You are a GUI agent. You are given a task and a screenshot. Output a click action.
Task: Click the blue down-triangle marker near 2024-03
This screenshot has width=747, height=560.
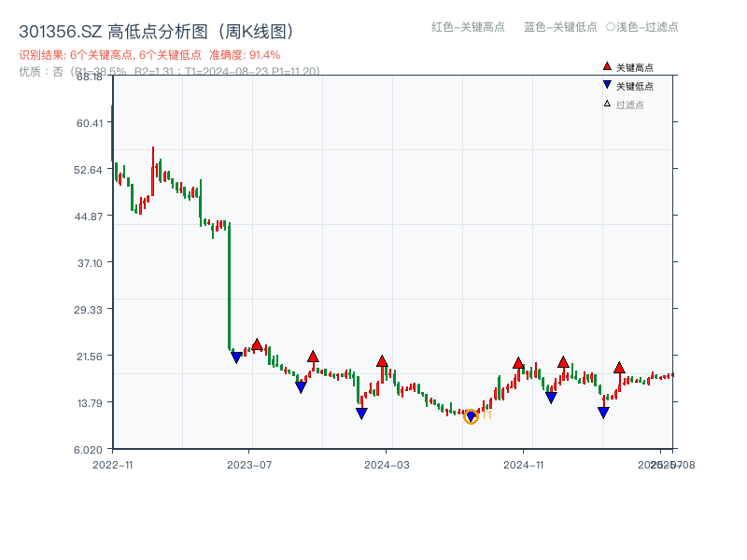coord(361,411)
